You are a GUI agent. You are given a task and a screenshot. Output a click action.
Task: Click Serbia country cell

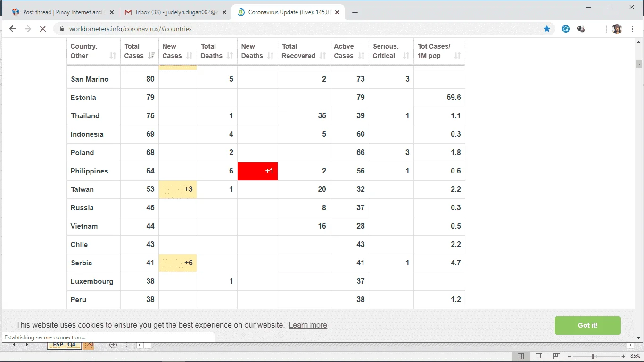pos(93,263)
